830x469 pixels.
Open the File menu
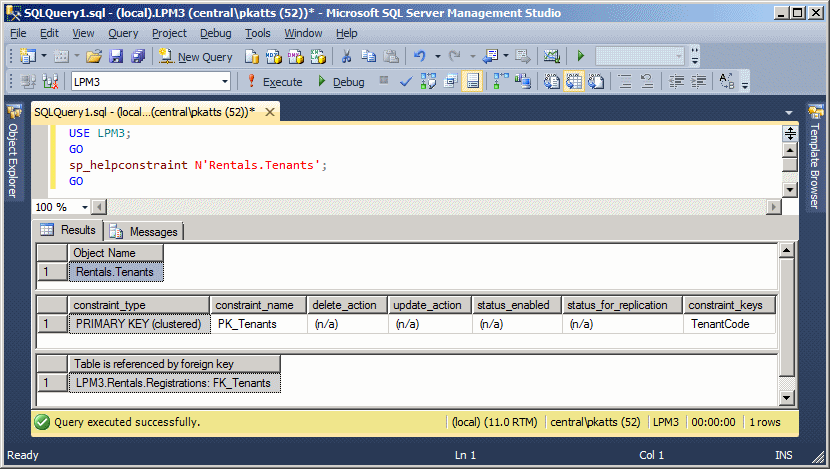[18, 33]
